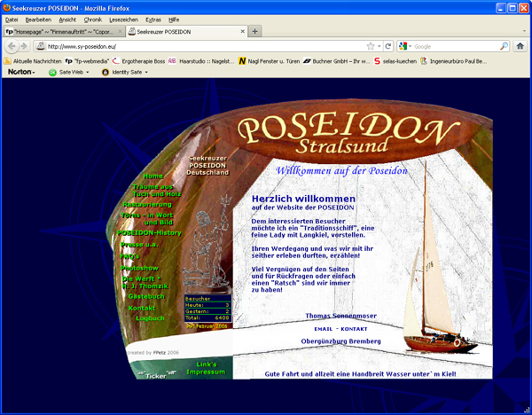
Task: Open the Identity Safe Norton icon
Action: pos(105,72)
